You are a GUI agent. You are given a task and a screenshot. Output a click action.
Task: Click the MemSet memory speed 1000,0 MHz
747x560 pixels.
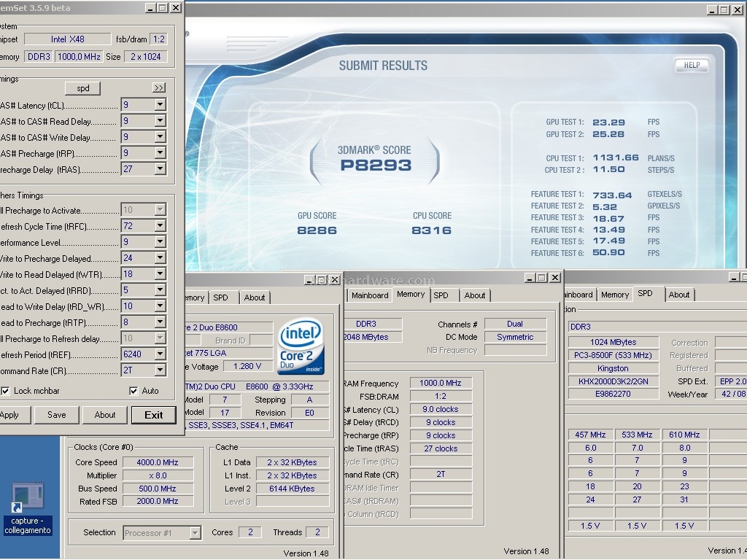pyautogui.click(x=79, y=57)
